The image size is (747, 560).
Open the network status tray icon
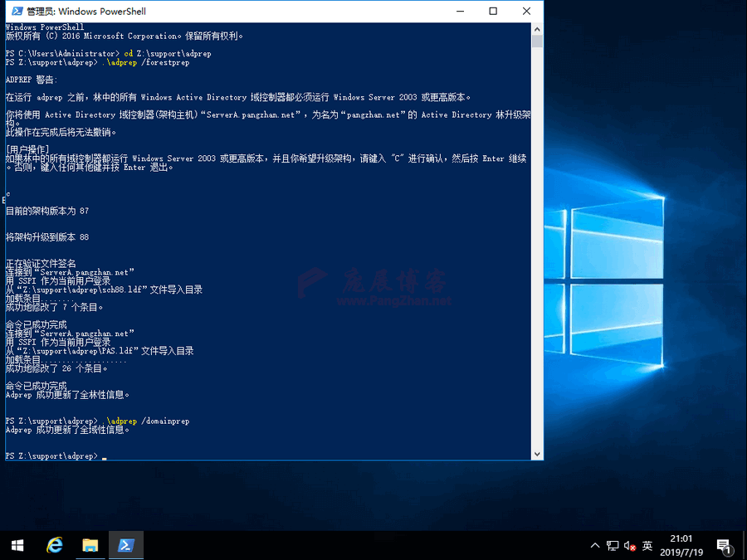[x=613, y=546]
